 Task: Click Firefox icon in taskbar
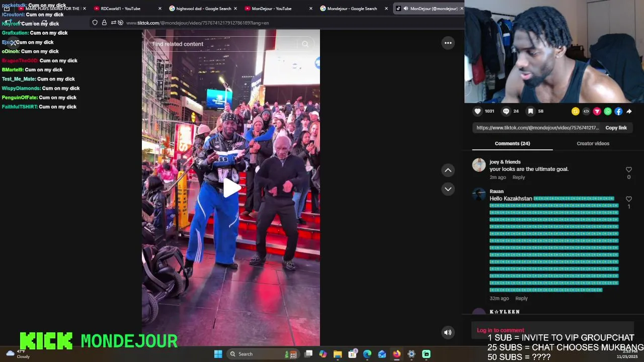[x=396, y=354]
